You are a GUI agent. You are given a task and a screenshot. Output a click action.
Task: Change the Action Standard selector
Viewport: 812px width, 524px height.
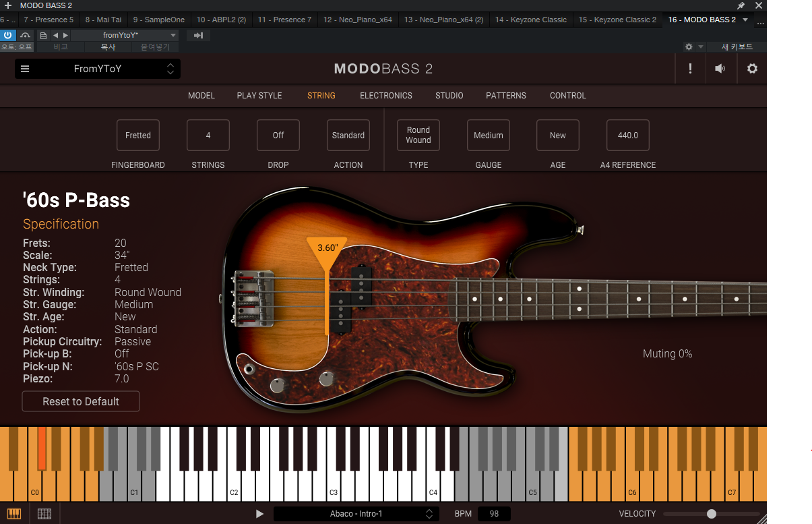tap(348, 136)
